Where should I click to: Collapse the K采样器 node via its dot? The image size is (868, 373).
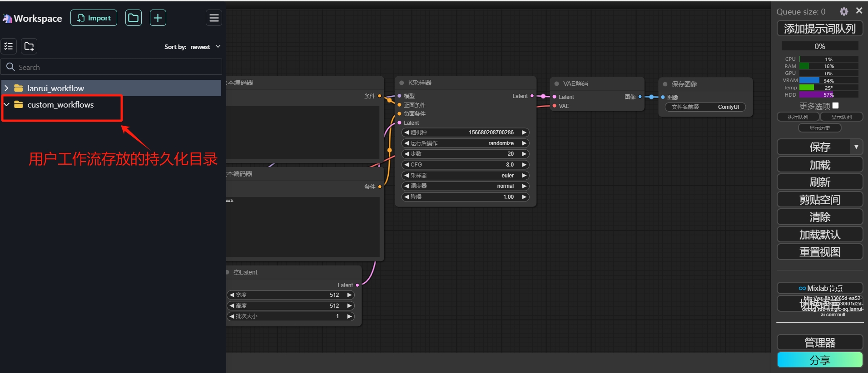pos(402,83)
